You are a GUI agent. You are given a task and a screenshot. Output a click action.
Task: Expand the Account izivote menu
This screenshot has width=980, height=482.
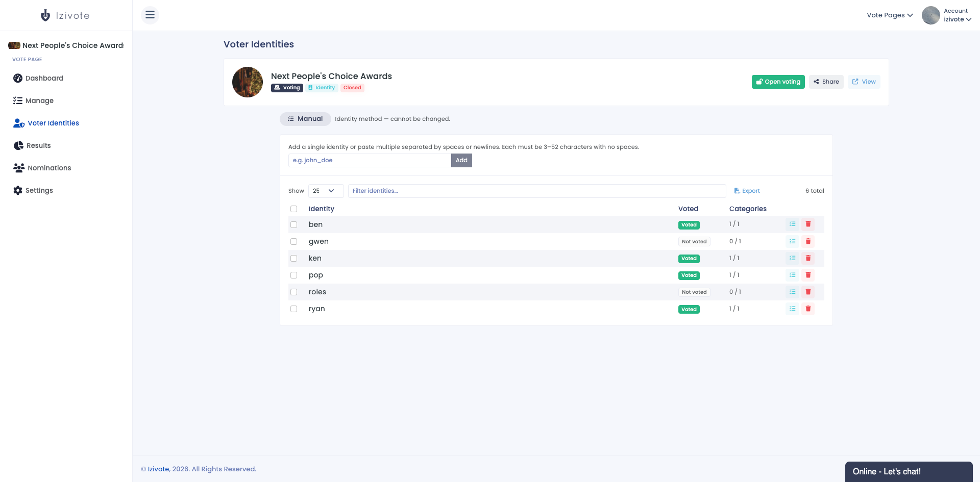(947, 15)
